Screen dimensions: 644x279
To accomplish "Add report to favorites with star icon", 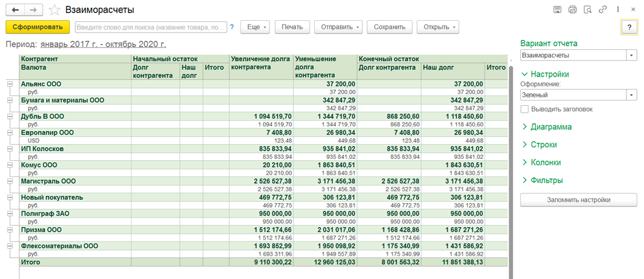I will tap(54, 10).
